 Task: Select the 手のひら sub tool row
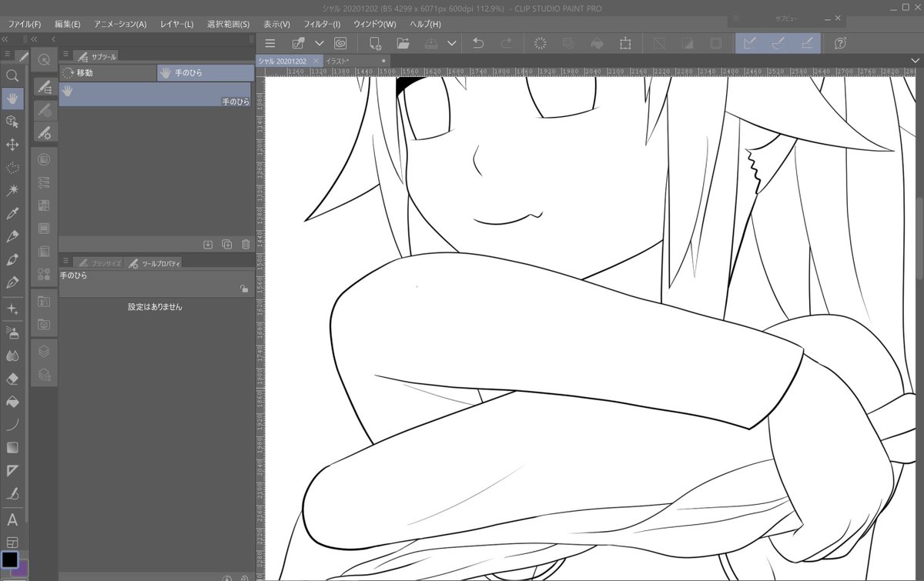click(156, 95)
